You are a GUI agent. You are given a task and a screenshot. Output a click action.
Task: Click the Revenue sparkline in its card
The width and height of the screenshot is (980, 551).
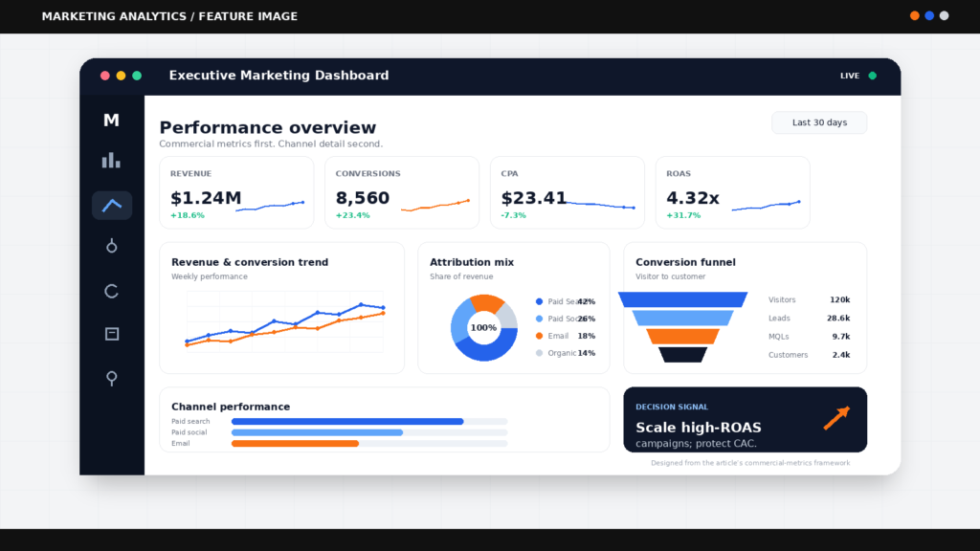tap(270, 207)
